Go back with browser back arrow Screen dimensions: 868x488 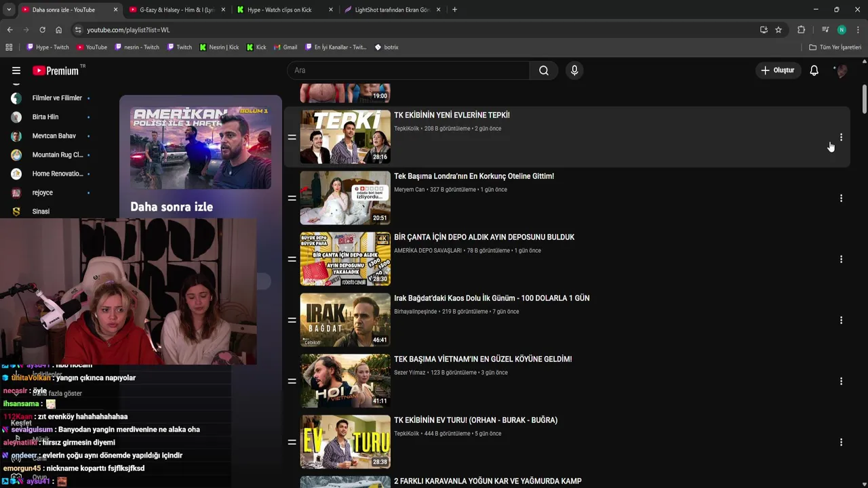[x=9, y=30]
